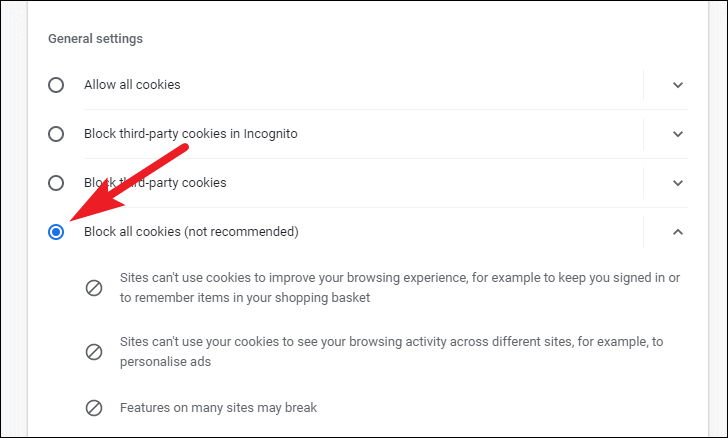Click the selected Block all cookies radio
This screenshot has width=728, height=438.
(56, 232)
